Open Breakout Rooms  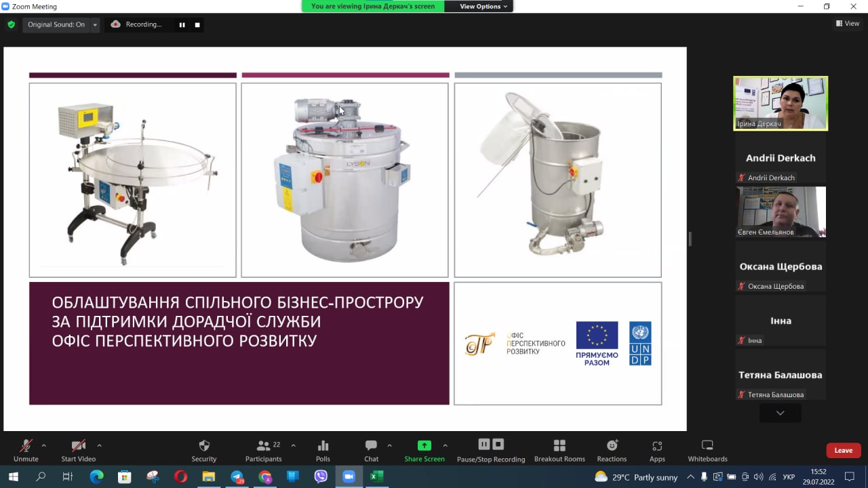(x=559, y=449)
